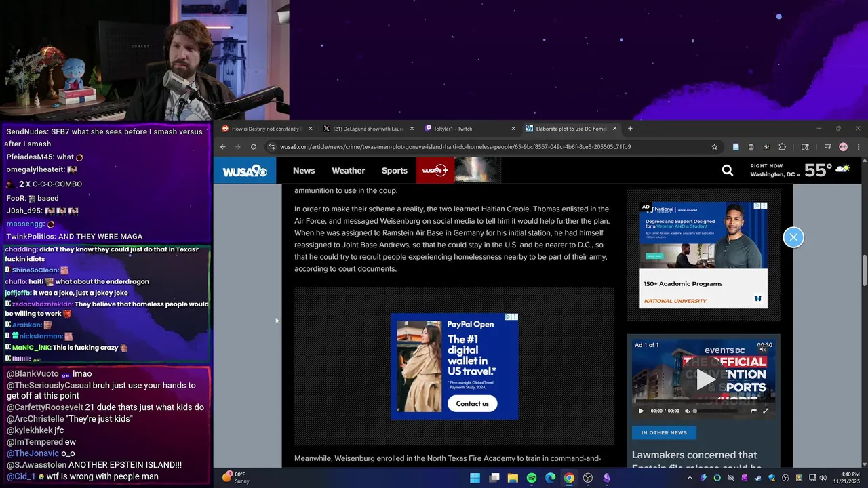Open the Weather menu on WUSA9

point(348,171)
